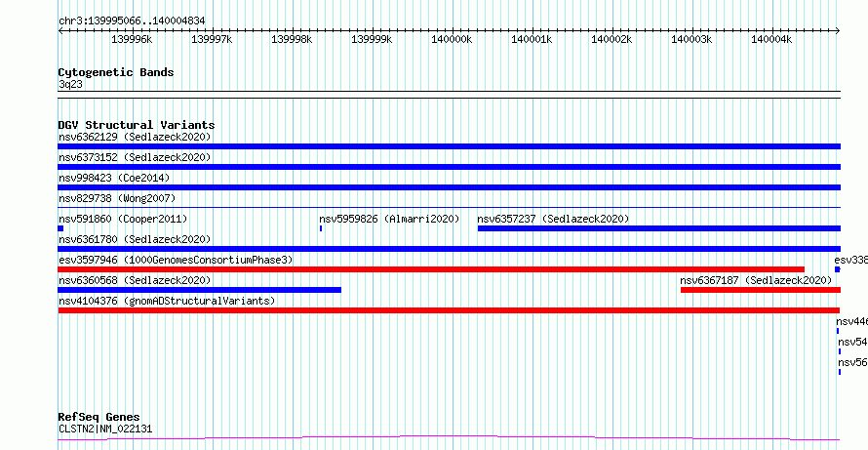
Task: Open esv3597946 (1000GenomesConsortiumPhase3) variant
Action: pyautogui.click(x=176, y=260)
